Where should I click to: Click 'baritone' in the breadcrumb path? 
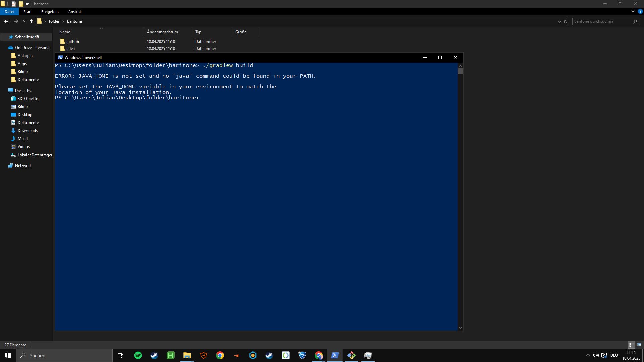click(74, 21)
